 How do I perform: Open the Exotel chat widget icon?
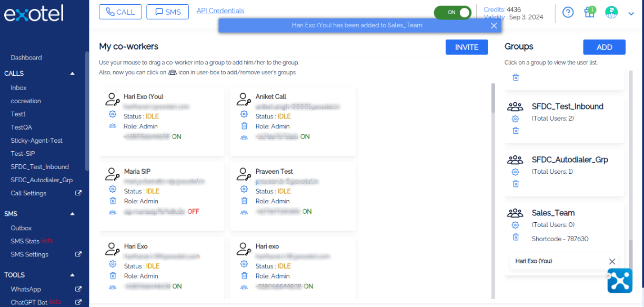[x=620, y=281]
